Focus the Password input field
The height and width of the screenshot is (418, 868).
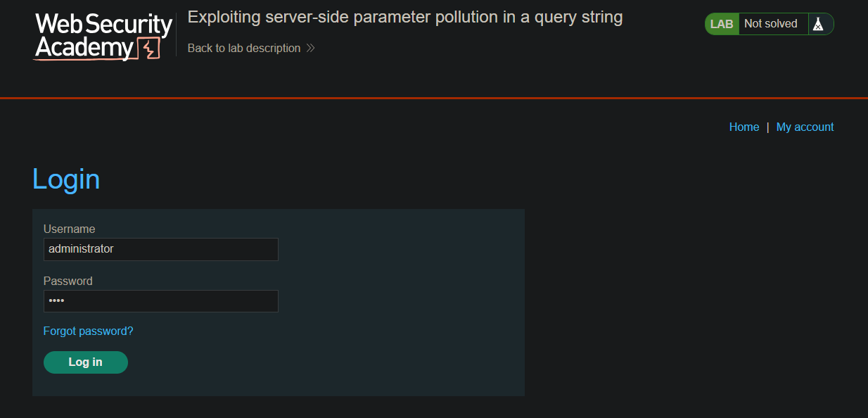pyautogui.click(x=161, y=301)
